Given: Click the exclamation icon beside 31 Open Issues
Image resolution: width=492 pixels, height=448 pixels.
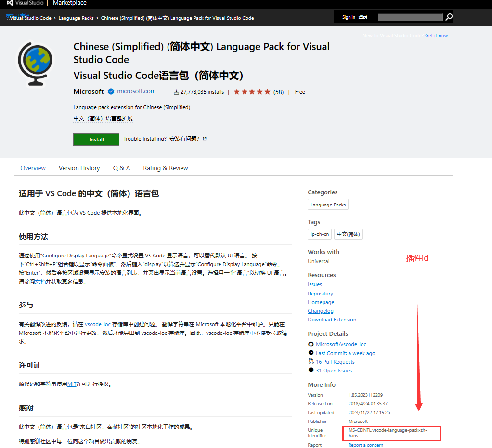Looking at the screenshot, I should pyautogui.click(x=311, y=371).
